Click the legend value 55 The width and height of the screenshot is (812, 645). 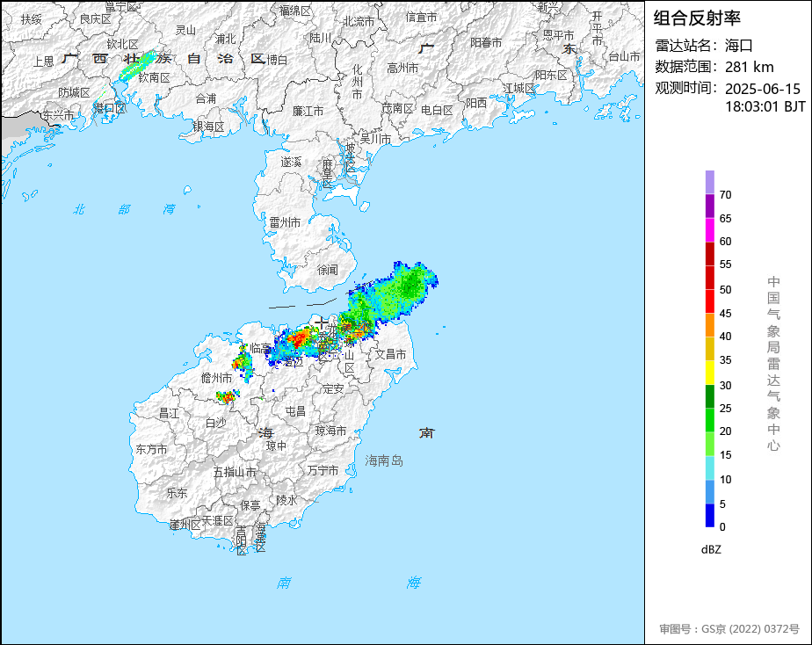pos(726,265)
